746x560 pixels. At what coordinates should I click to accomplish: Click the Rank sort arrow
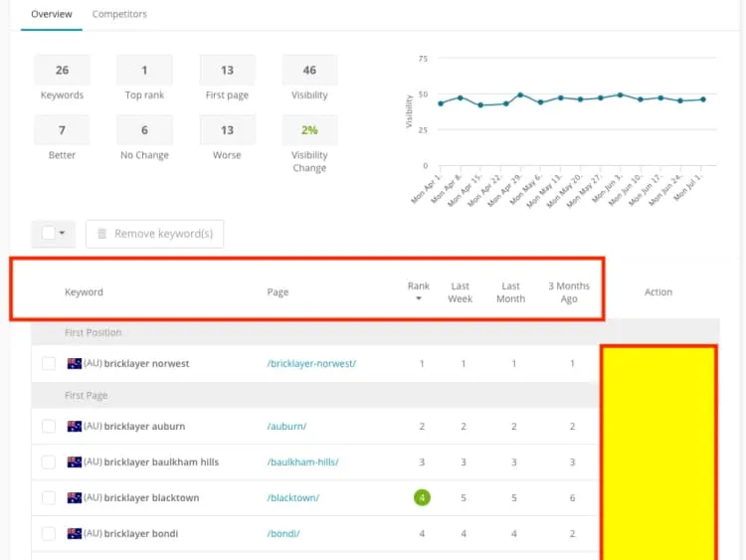(x=419, y=298)
